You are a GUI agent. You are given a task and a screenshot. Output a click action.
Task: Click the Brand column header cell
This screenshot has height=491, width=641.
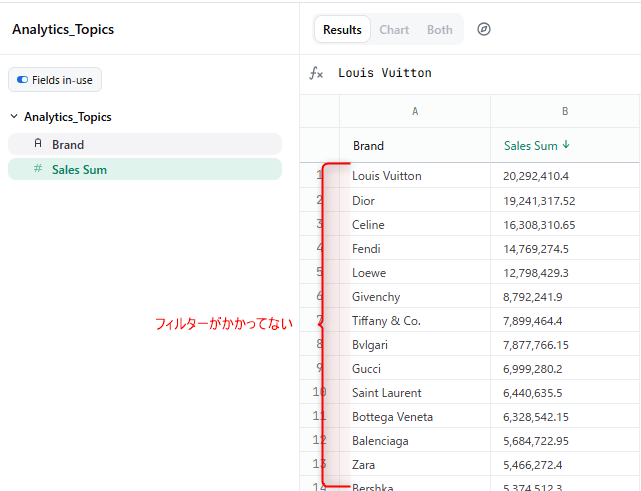click(415, 146)
